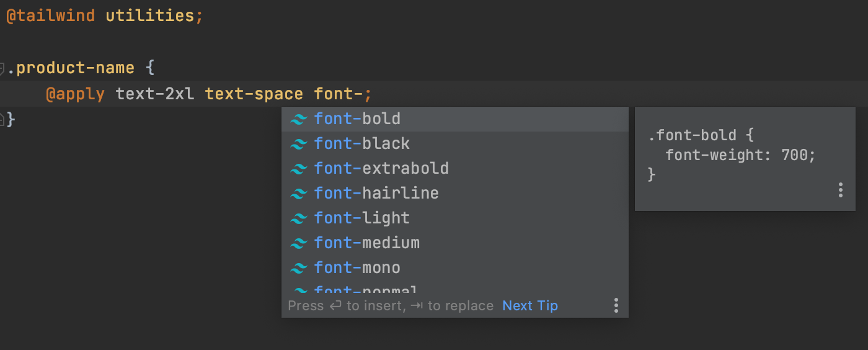Screen dimensions: 868x350
Task: Click Tailwind icon beside font-hairline suggestion
Action: [299, 194]
